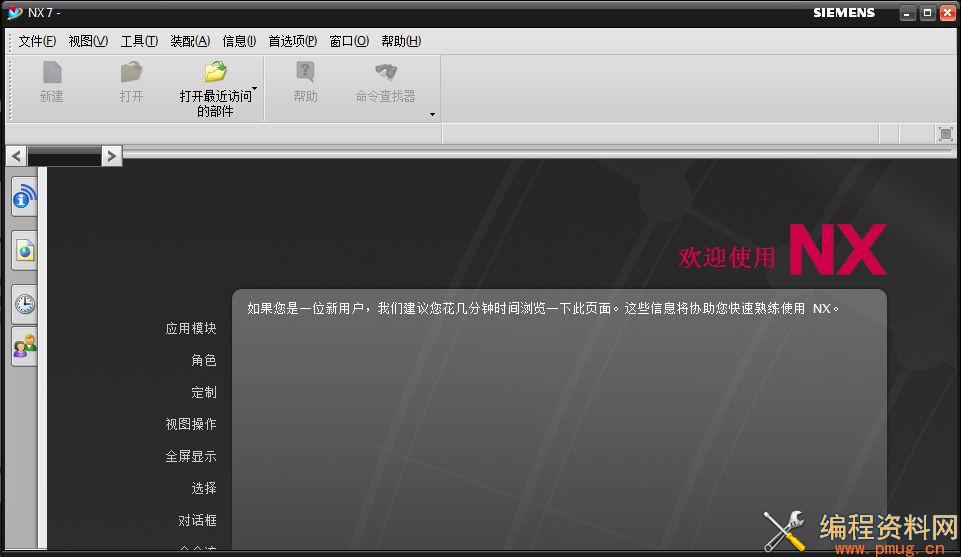Open the Roles users sidebar tab
This screenshot has width=961, height=557.
pos(25,347)
